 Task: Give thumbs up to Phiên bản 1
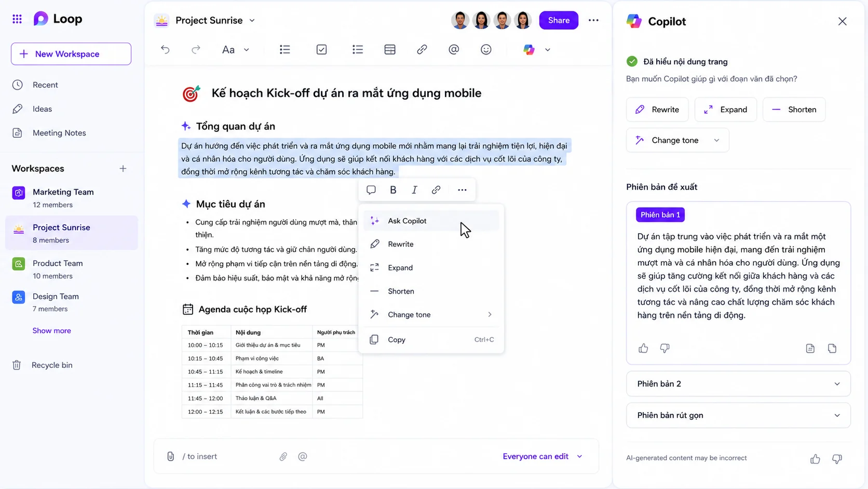tap(643, 348)
